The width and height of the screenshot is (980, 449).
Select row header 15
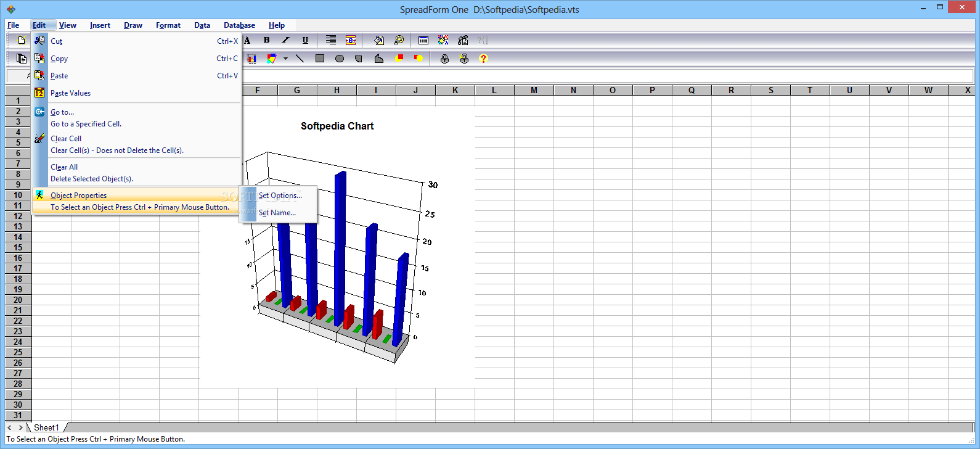click(18, 247)
